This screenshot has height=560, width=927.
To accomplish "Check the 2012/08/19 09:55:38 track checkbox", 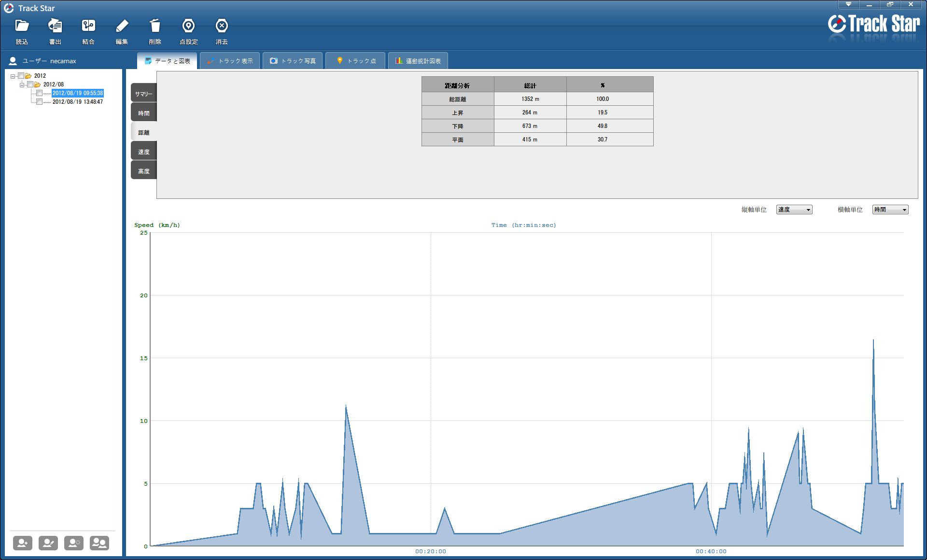I will [x=40, y=93].
